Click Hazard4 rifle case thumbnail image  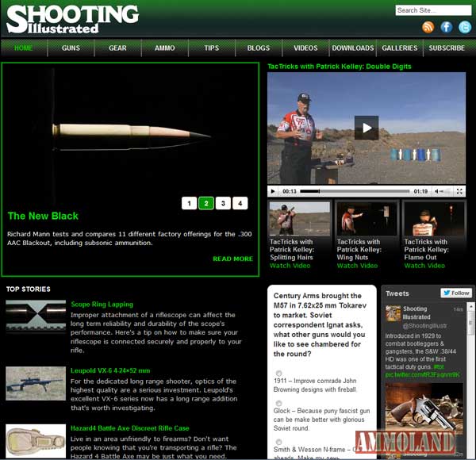(x=36, y=441)
